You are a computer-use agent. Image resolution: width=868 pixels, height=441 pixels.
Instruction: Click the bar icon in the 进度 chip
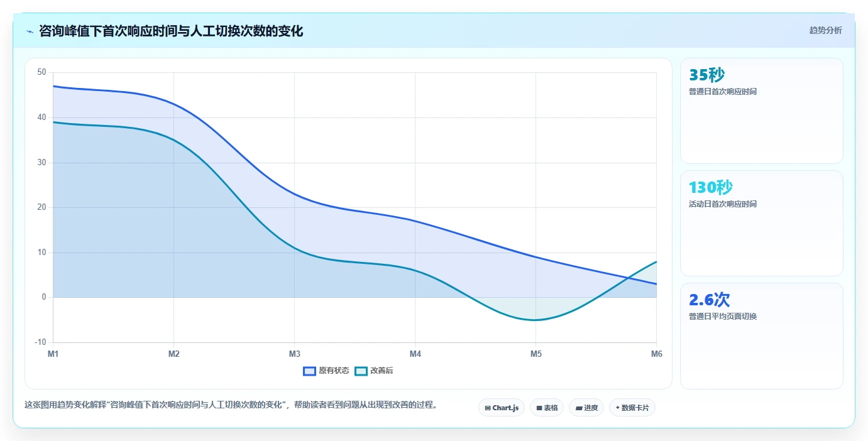[578, 408]
